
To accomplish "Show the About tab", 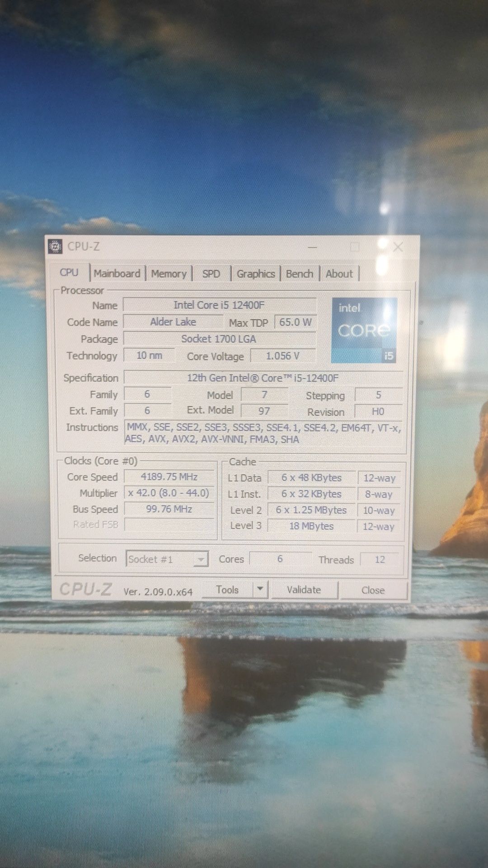I will (x=339, y=274).
